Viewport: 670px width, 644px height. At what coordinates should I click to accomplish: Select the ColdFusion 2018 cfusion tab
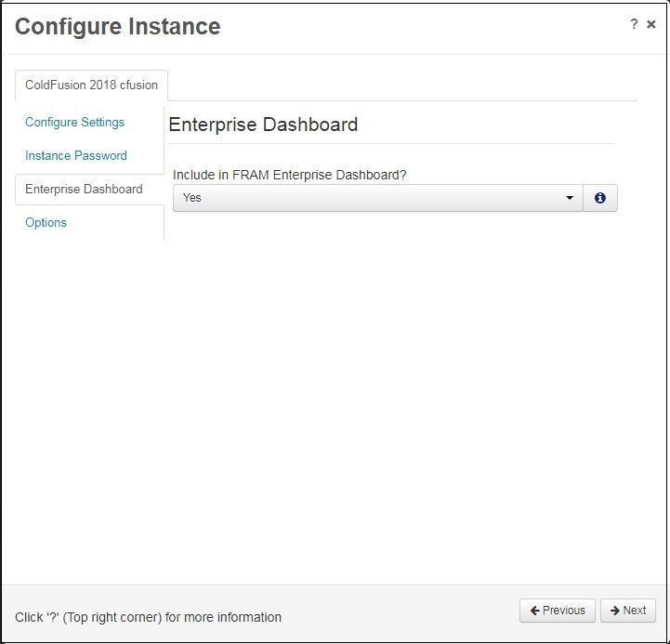(91, 85)
